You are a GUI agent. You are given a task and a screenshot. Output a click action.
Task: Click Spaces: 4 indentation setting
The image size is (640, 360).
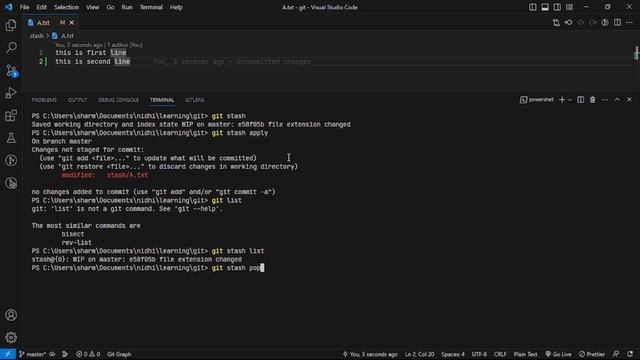[x=453, y=354]
